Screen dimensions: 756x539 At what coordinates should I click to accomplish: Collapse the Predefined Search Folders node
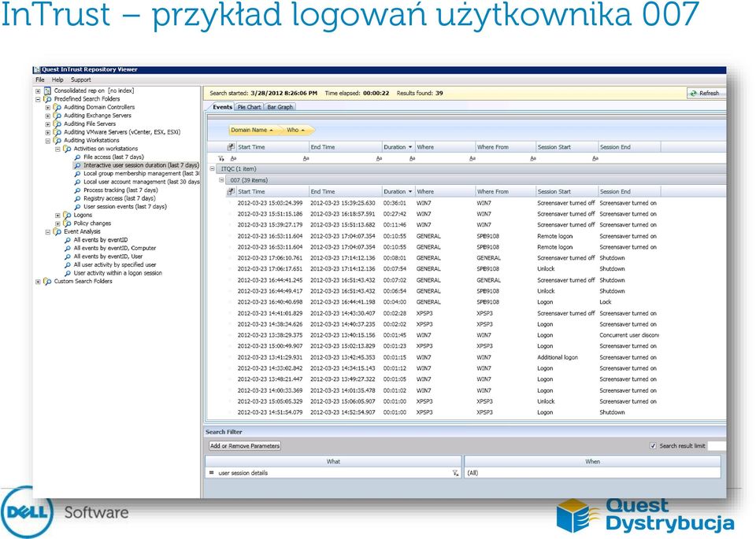point(38,98)
